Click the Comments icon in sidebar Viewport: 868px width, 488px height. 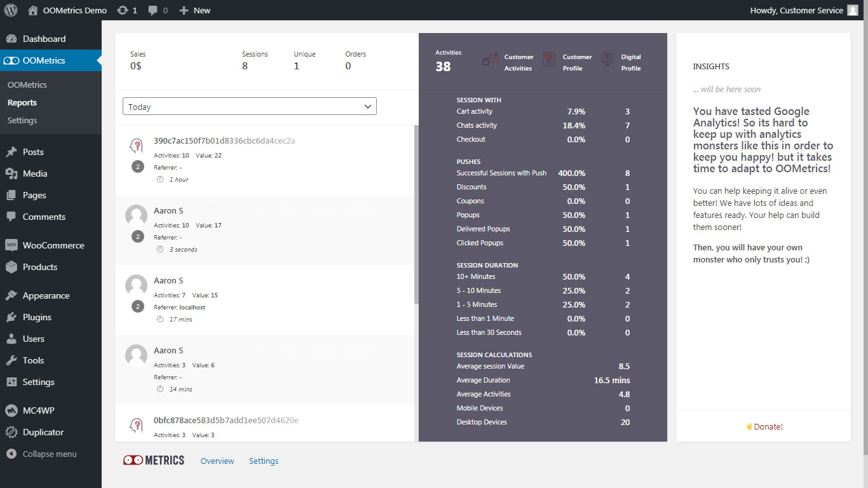coord(11,217)
